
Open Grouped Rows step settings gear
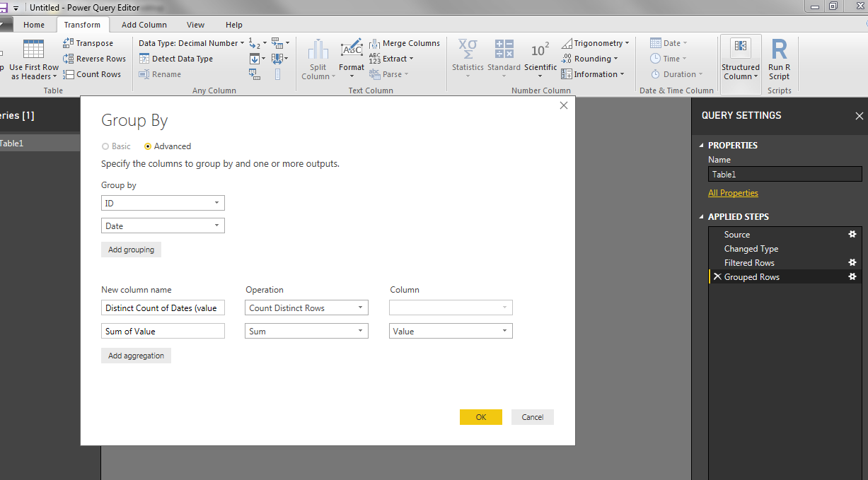pos(852,276)
